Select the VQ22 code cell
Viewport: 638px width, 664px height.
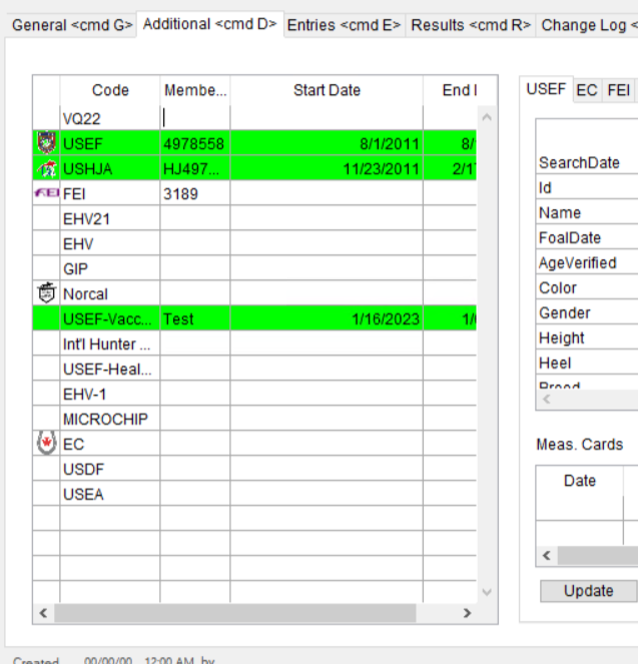tap(110, 118)
